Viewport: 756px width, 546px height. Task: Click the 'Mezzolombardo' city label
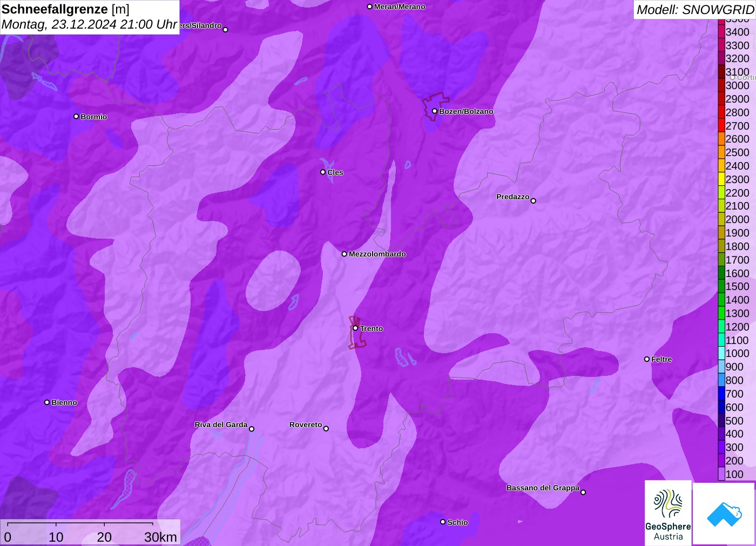(x=377, y=254)
